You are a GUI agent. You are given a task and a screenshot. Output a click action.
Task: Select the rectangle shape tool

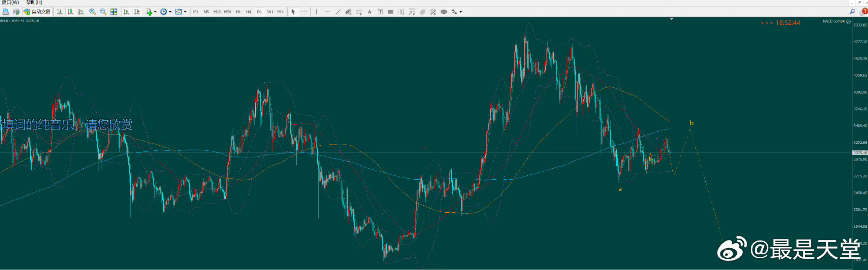pos(391,12)
